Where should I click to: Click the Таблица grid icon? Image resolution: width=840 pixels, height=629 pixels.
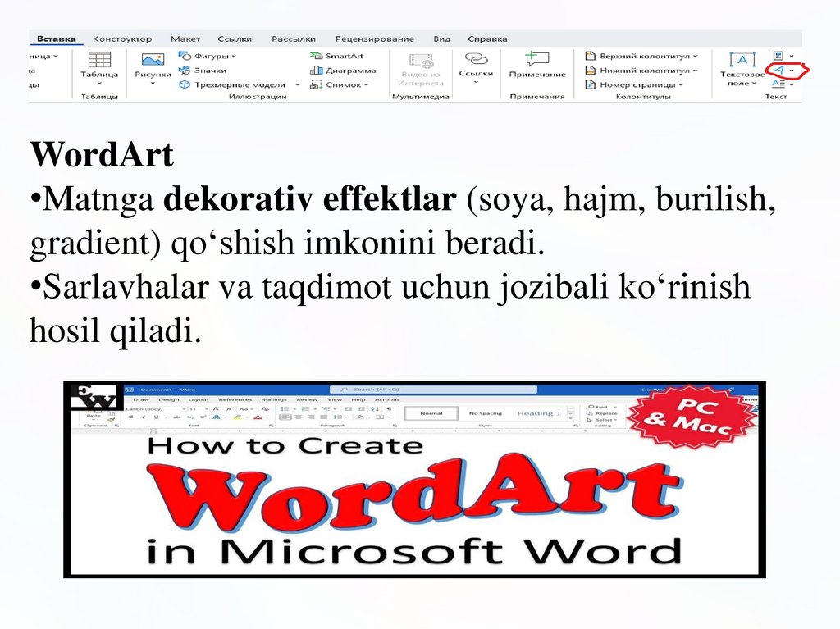click(99, 60)
